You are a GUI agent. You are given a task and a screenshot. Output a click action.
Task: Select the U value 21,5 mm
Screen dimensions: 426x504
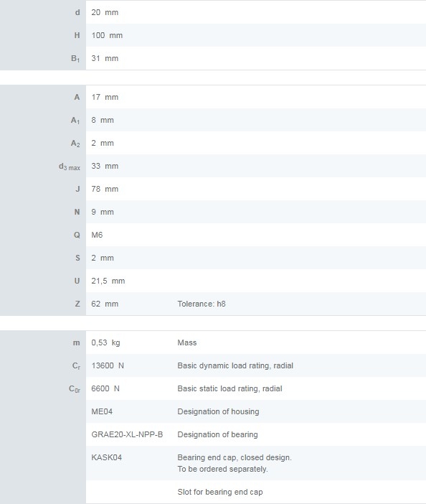pyautogui.click(x=108, y=281)
